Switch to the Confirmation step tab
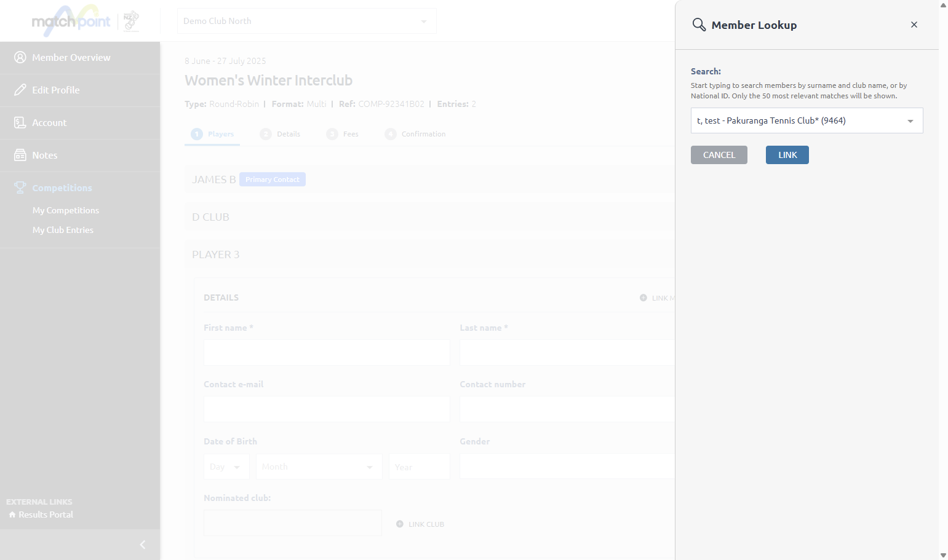This screenshot has height=560, width=948. 415,134
